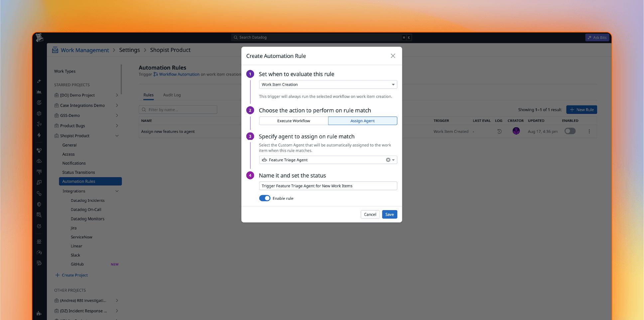Focus the Search Datadog field
This screenshot has height=320, width=644.
click(322, 37)
